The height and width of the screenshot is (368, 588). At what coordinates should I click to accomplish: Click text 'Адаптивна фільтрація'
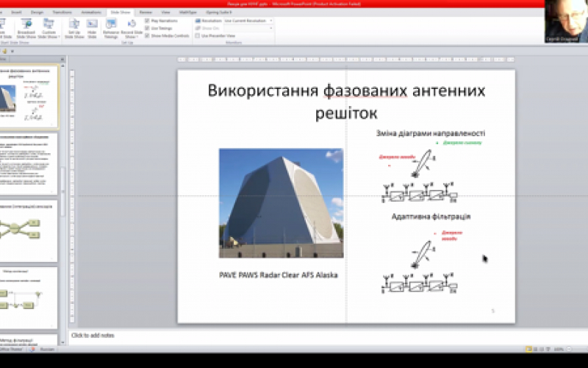[431, 216]
